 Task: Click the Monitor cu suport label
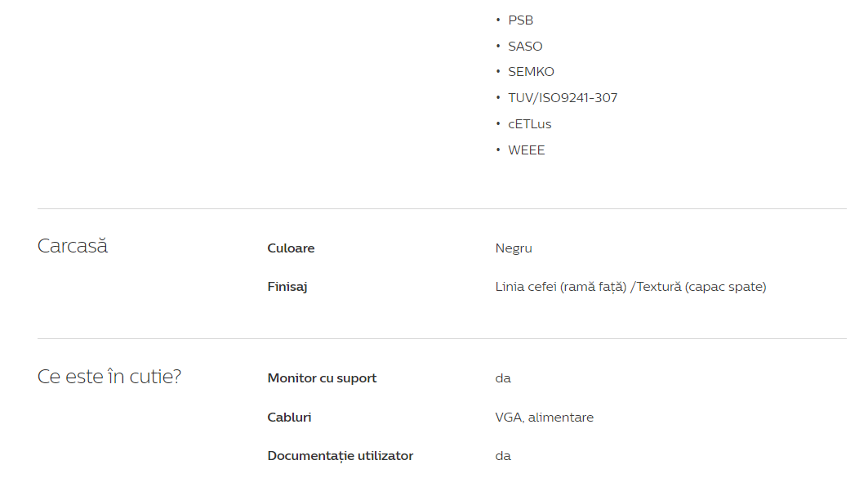322,378
